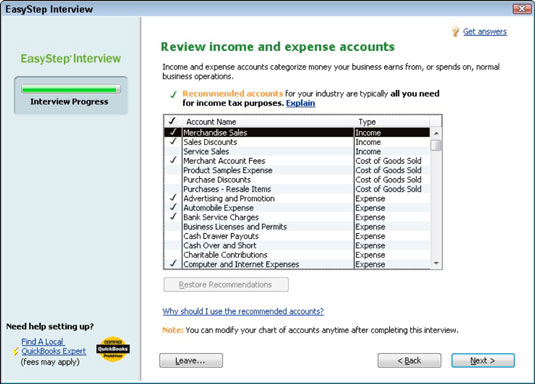Viewport: 535px width, 384px height.
Task: Click the lightning bolt icon beside QuickBooks Expert
Action: [15, 351]
